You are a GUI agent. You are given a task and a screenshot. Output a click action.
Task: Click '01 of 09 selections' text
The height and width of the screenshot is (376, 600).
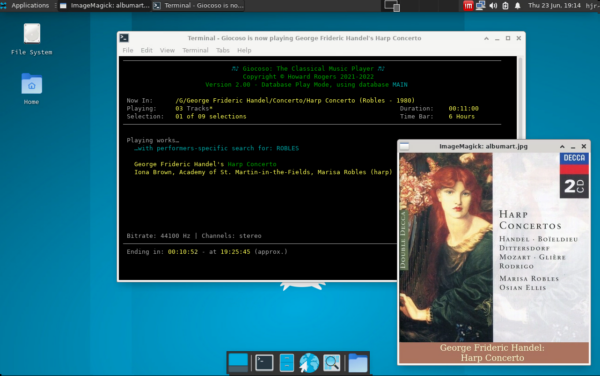[211, 117]
